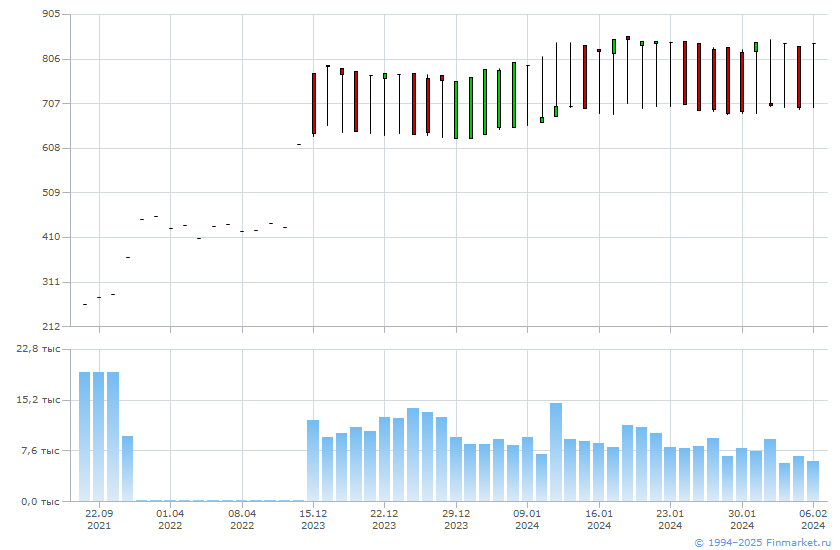Select the 707 price axis label

(x=51, y=103)
